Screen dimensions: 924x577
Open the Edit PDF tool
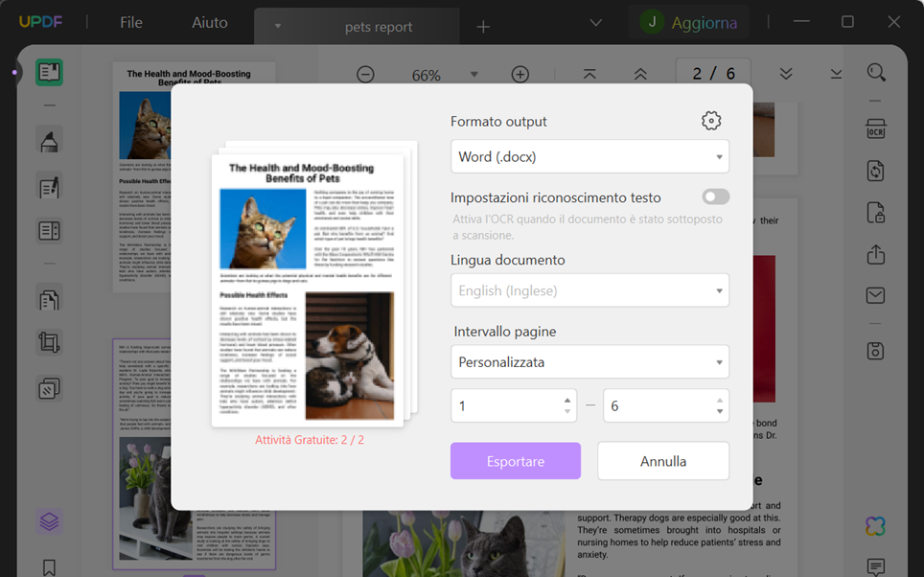(49, 188)
